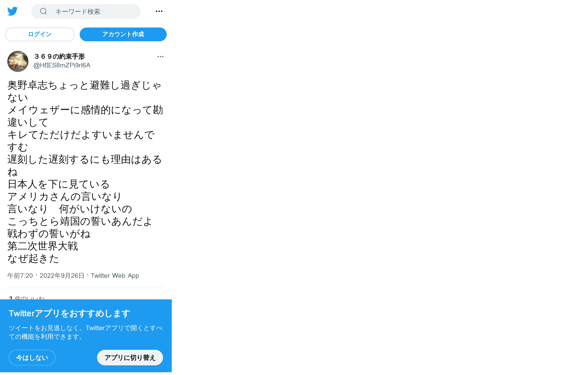Click the banner description about ツイートをお見逃しなく
Image resolution: width=588 pixels, height=375 pixels.
point(86,332)
